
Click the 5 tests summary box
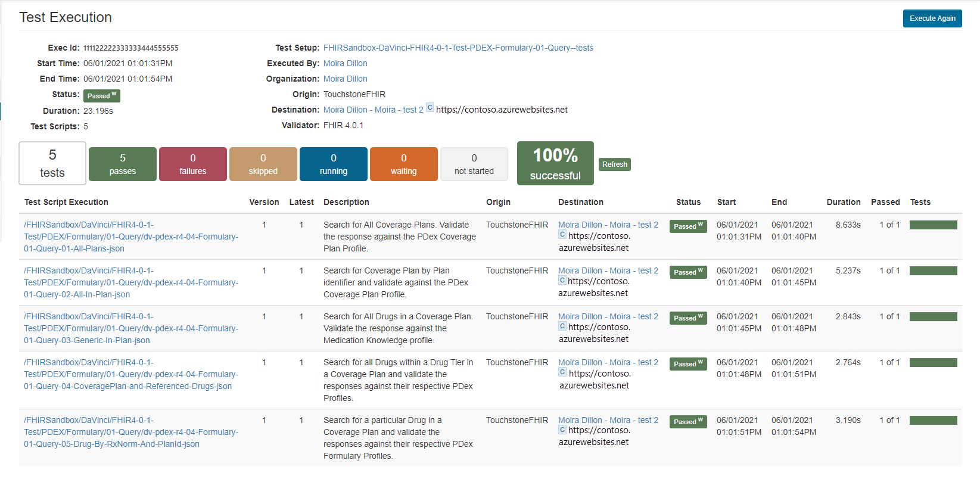coord(52,163)
